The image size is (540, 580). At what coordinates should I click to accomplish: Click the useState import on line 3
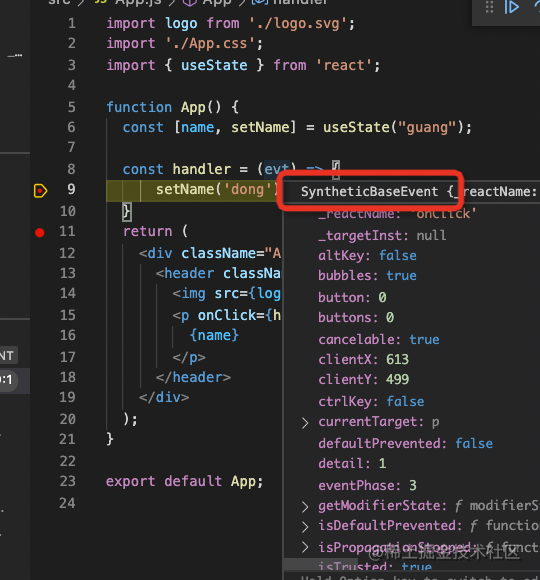pyautogui.click(x=214, y=65)
